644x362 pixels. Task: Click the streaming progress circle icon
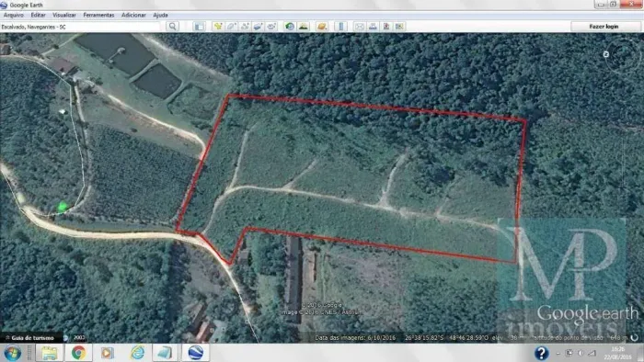coord(635,337)
